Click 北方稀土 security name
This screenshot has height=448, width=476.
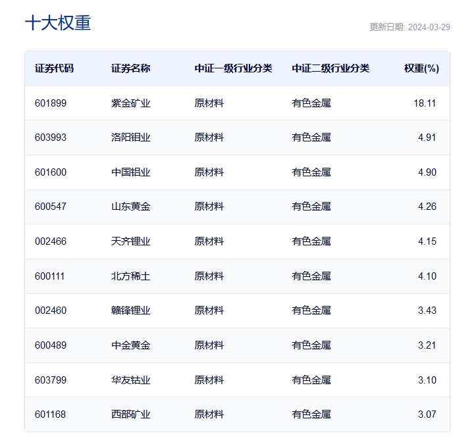[x=130, y=276]
